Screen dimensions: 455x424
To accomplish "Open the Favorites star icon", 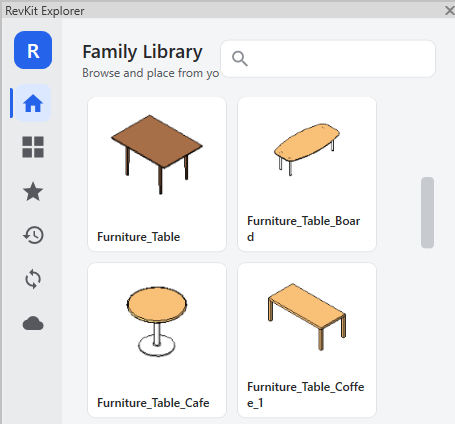I will click(33, 191).
